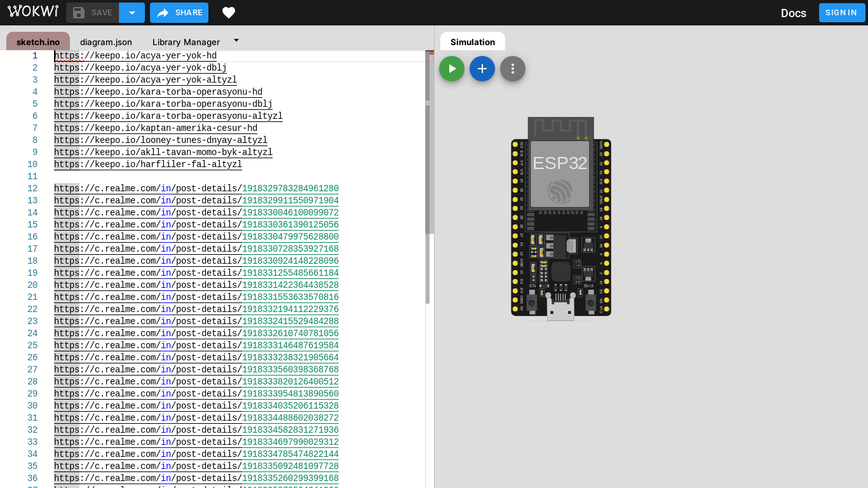Click line number 11 in the gutter
Image resolution: width=868 pixels, height=488 pixels.
pyautogui.click(x=32, y=177)
